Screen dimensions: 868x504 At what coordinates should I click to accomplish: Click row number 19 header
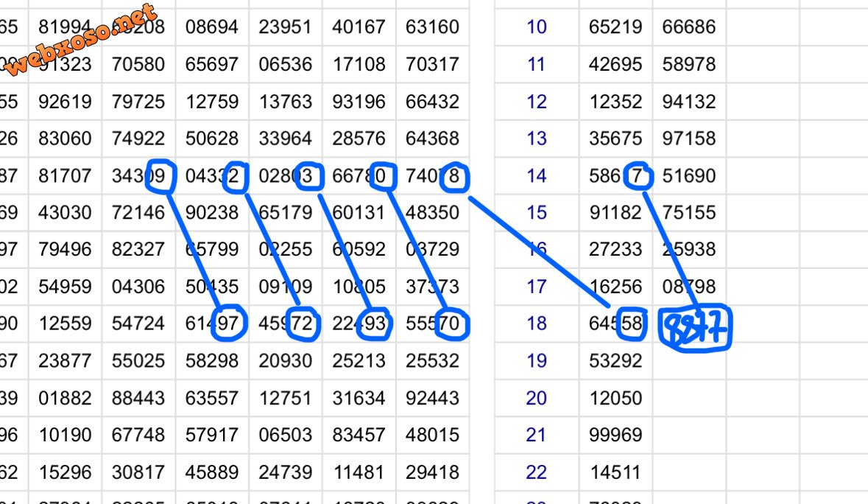tap(537, 361)
